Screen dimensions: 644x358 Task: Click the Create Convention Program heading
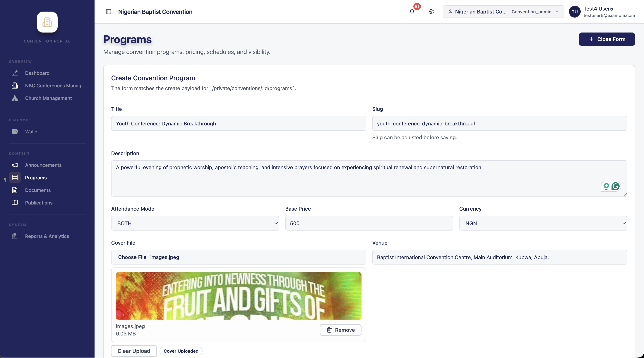[x=153, y=78]
